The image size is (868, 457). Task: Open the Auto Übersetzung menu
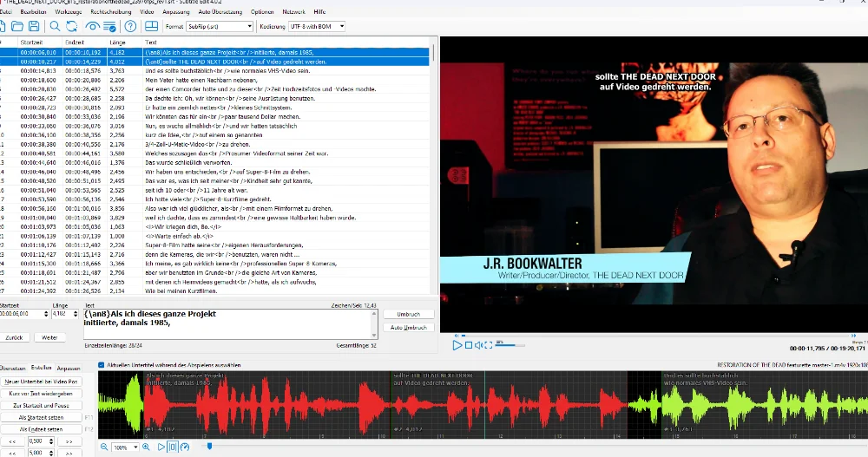[x=220, y=11]
